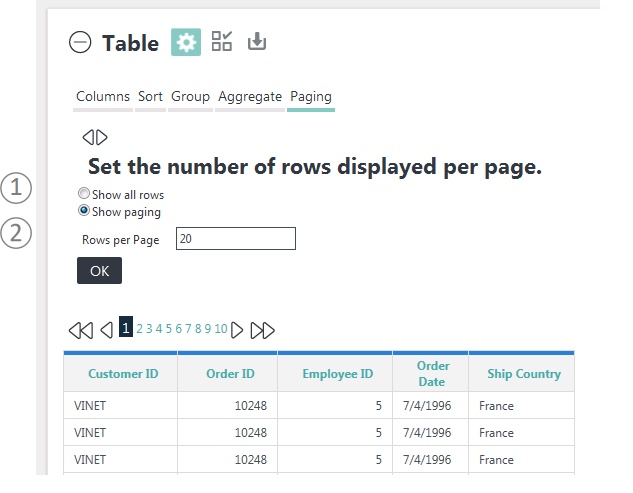This screenshot has height=493, width=633.
Task: Sort by Ship Country column header
Action: pyautogui.click(x=524, y=374)
